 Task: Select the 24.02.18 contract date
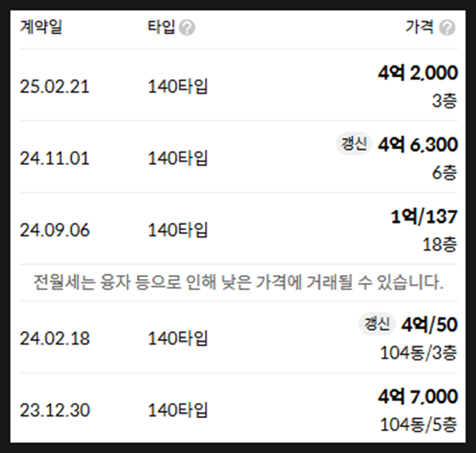tap(54, 338)
